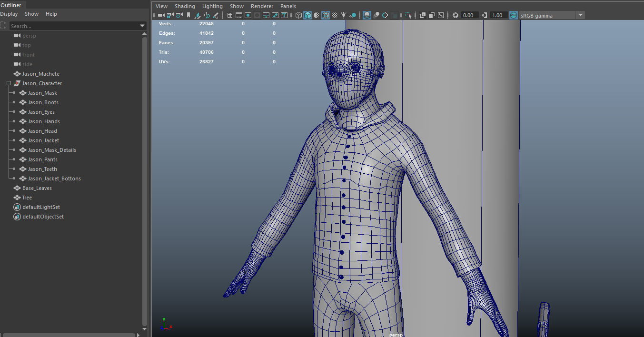The image size is (644, 337).
Task: Open the viewport View menu
Action: tap(162, 6)
